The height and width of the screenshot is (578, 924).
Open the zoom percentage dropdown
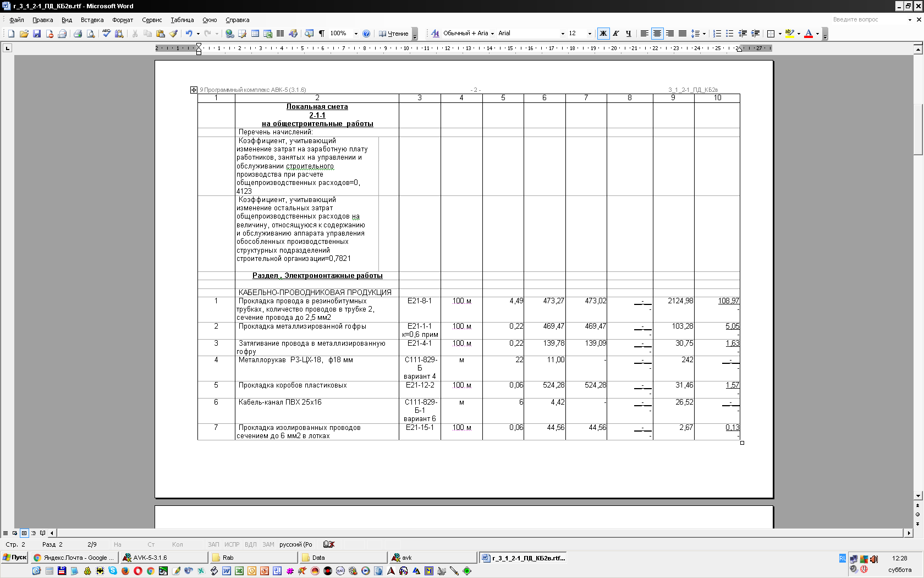356,34
